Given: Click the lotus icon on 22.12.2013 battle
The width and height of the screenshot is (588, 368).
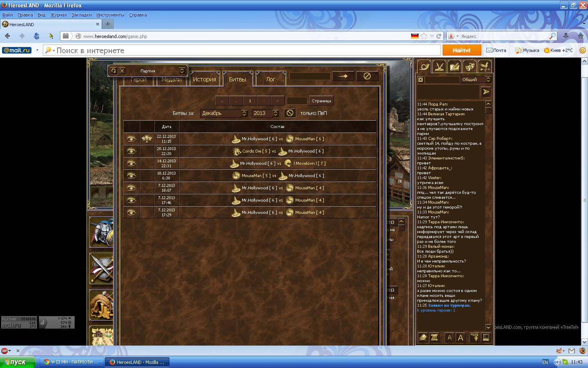Looking at the screenshot, I should (x=147, y=139).
